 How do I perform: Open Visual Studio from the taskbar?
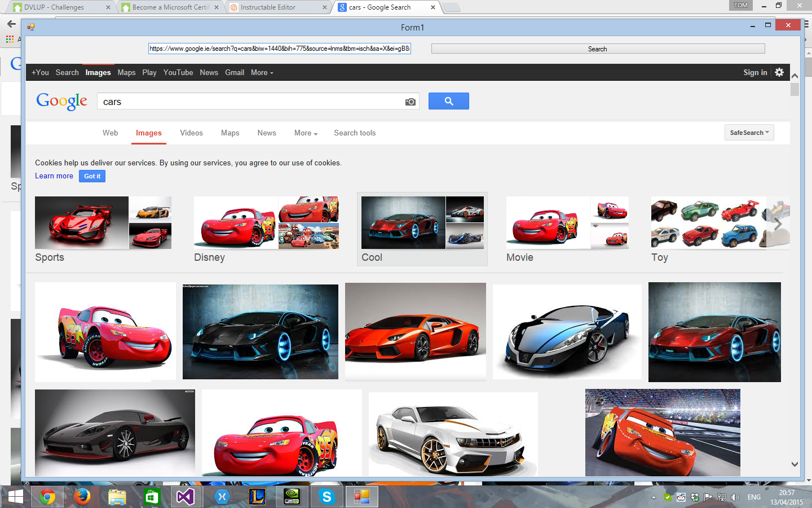(186, 497)
